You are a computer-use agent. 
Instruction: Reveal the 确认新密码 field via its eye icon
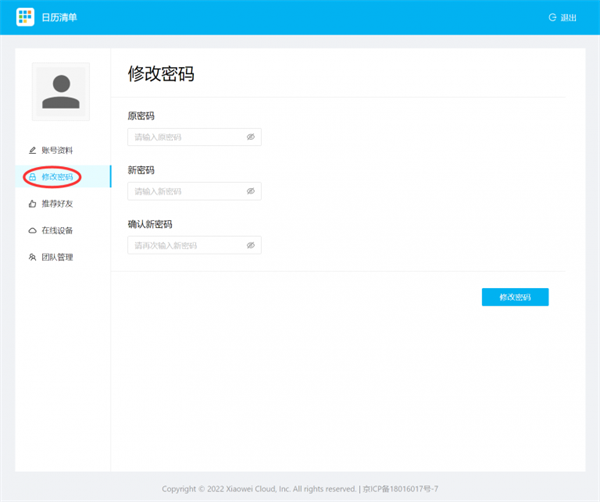click(x=251, y=245)
